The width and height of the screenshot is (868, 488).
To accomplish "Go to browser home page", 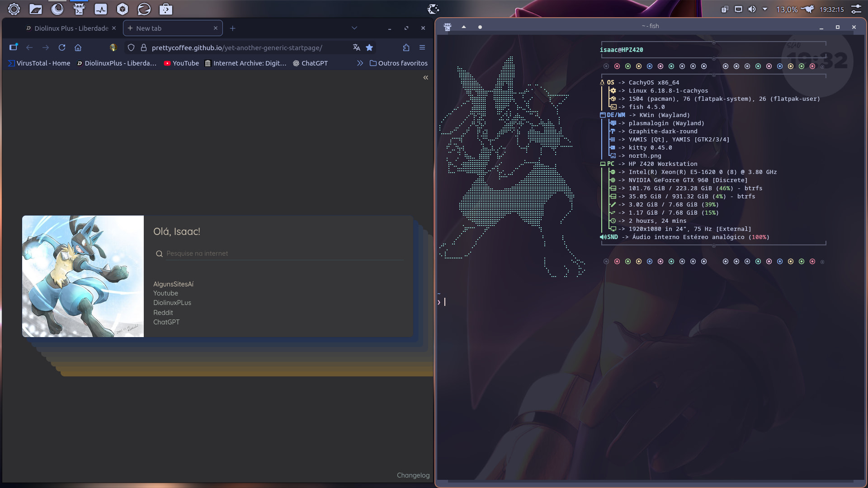I will click(x=78, y=47).
